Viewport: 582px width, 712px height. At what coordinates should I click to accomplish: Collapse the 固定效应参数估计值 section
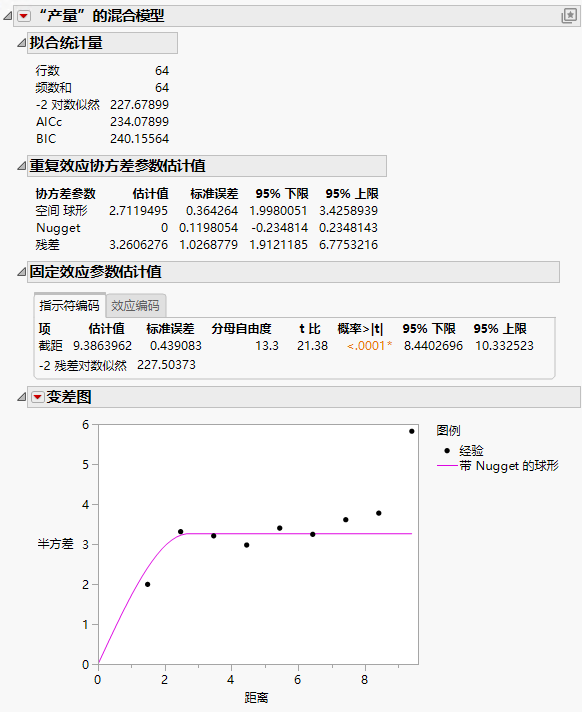click(21, 272)
